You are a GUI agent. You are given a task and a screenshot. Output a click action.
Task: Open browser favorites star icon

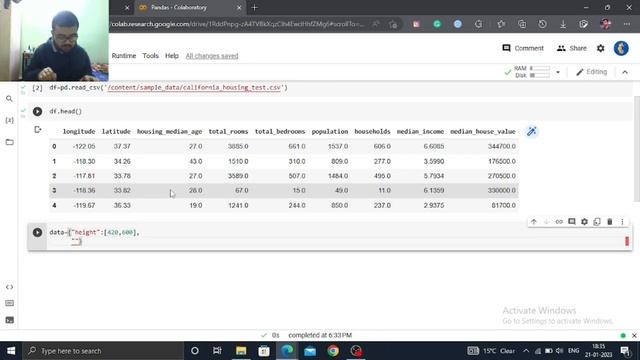click(x=501, y=24)
